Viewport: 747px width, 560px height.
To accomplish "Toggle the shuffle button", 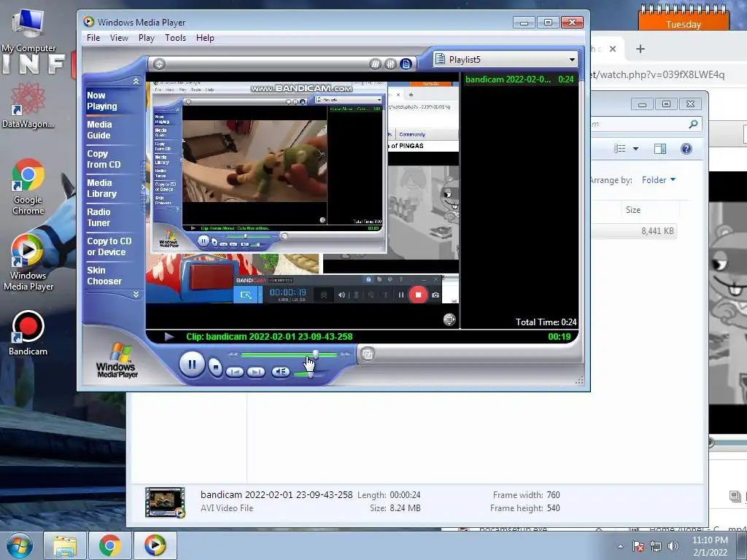I will pyautogui.click(x=375, y=64).
